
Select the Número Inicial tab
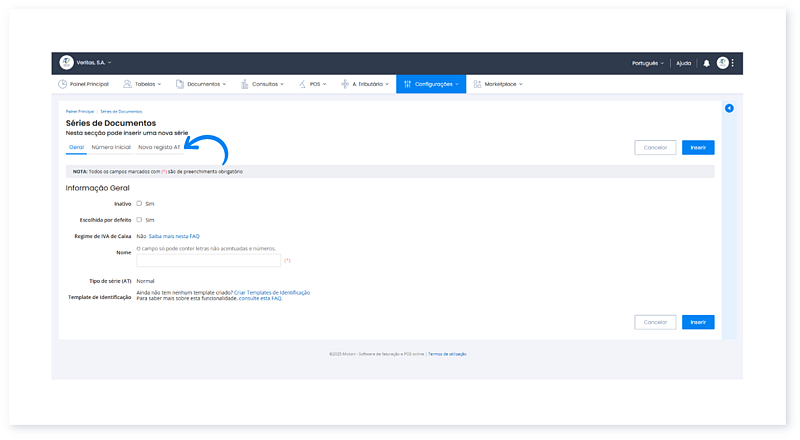[110, 147]
